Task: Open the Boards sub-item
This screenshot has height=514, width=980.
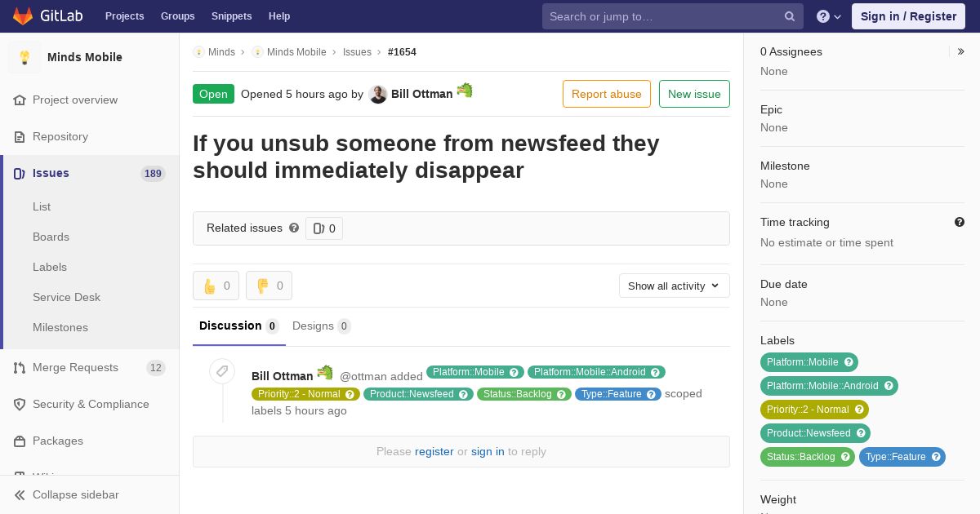Action: coord(51,237)
